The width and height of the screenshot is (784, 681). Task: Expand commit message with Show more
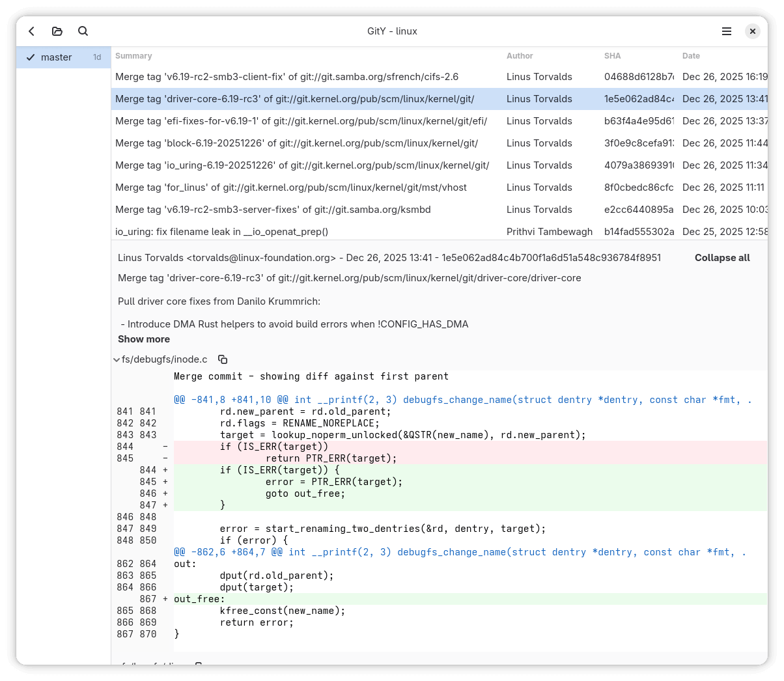tap(144, 339)
